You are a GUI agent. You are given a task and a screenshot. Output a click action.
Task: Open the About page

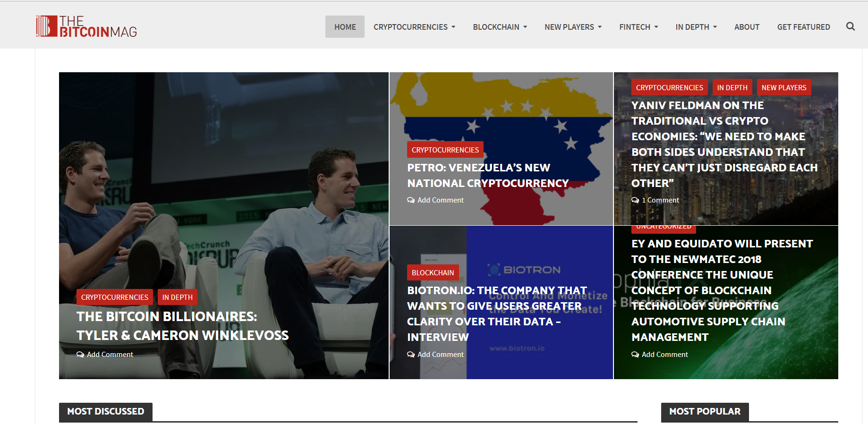(747, 27)
